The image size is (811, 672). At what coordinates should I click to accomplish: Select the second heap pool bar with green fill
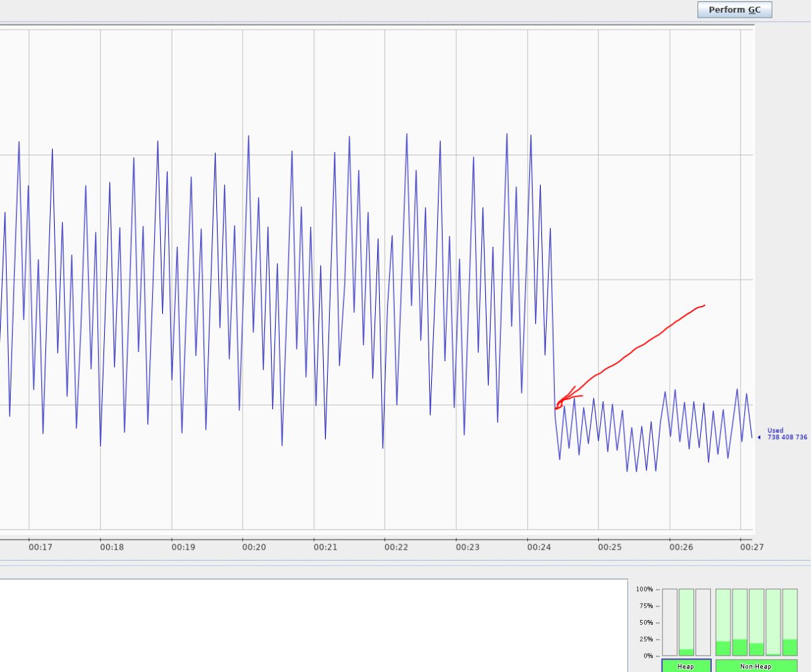point(687,622)
